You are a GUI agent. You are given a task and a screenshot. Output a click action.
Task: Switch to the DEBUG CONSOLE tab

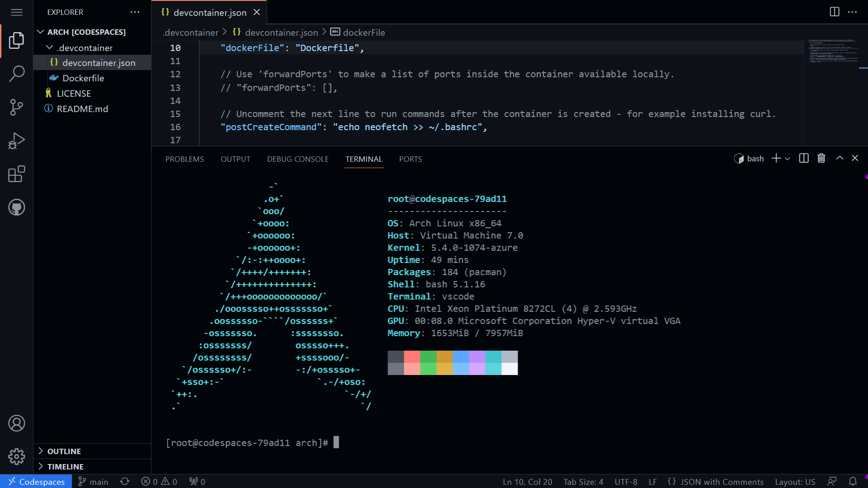(x=298, y=159)
